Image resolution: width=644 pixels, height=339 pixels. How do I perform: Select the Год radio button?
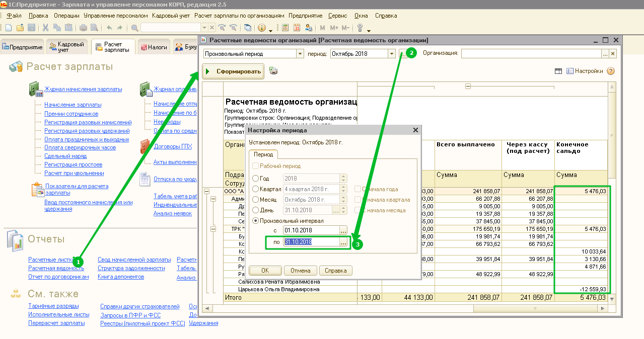255,178
